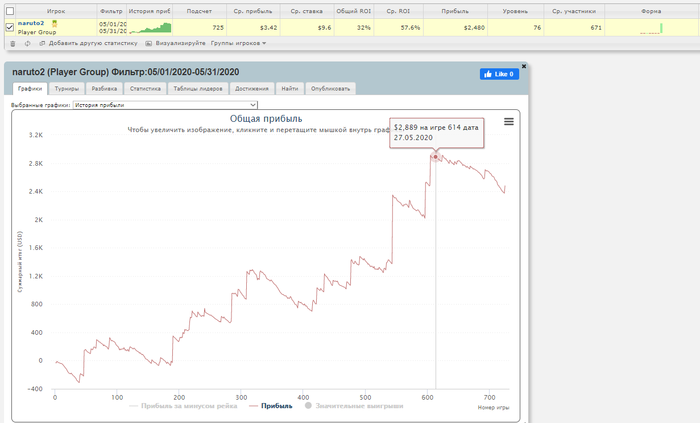The width and height of the screenshot is (700, 423).
Task: Uncheck the naruto2 row checkbox
Action: coord(10,28)
